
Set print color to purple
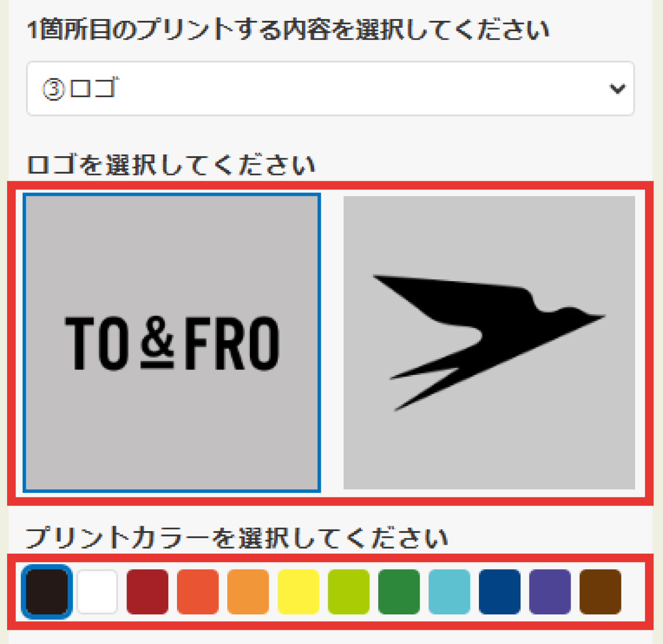tap(550, 592)
